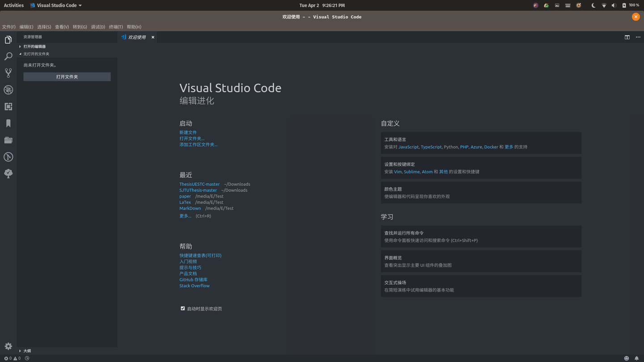Image resolution: width=644 pixels, height=362 pixels.
Task: Open the Explorer view in the activity bar
Action: point(8,40)
